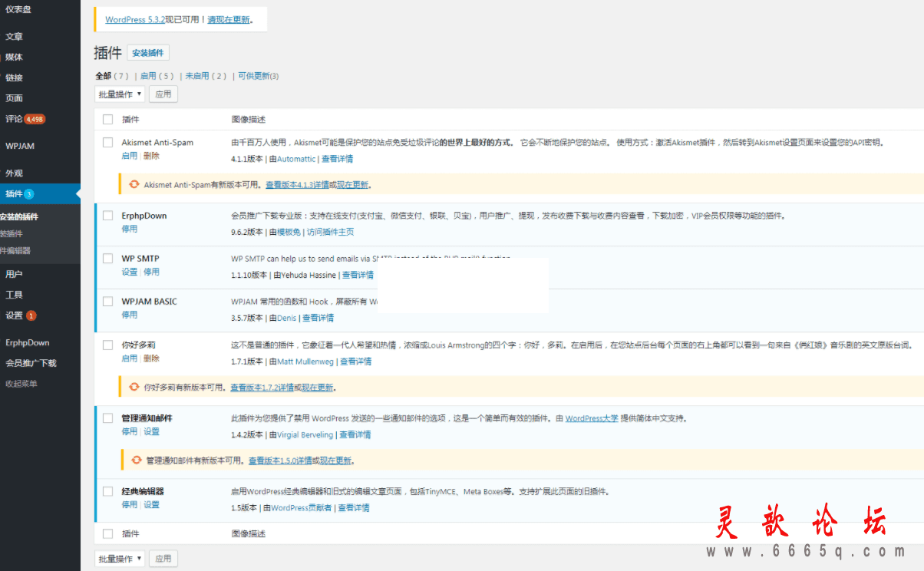Open the Automattic author link
Viewport: 924px width, 571px height.
(x=296, y=159)
